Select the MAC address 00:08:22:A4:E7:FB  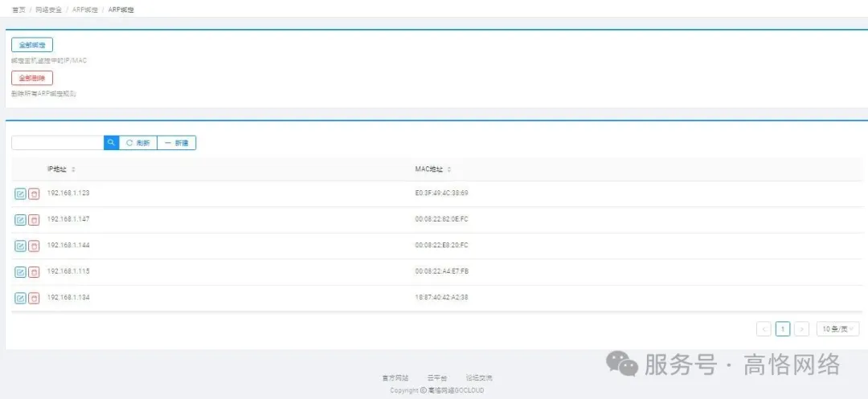[x=442, y=271]
